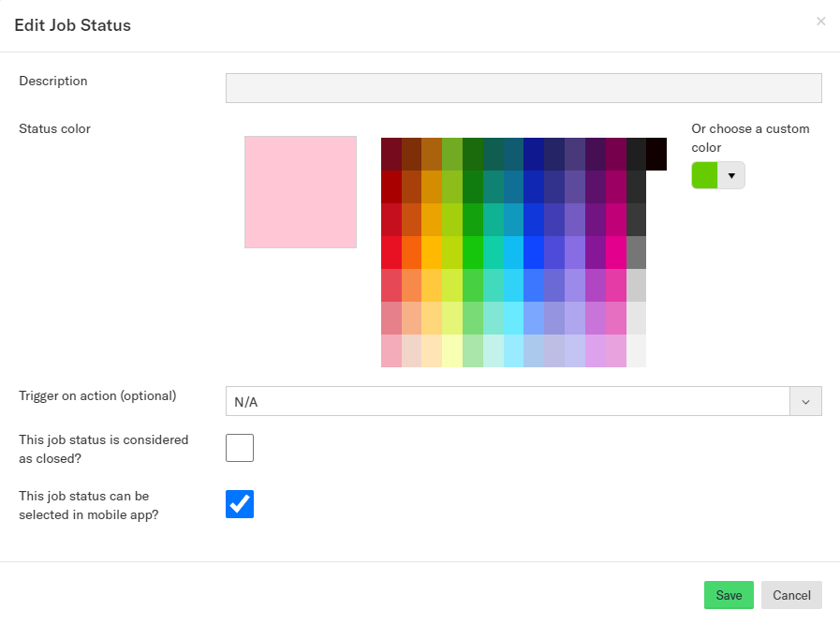
Task: Select the dark maroon top-left palette swatch
Action: (391, 155)
